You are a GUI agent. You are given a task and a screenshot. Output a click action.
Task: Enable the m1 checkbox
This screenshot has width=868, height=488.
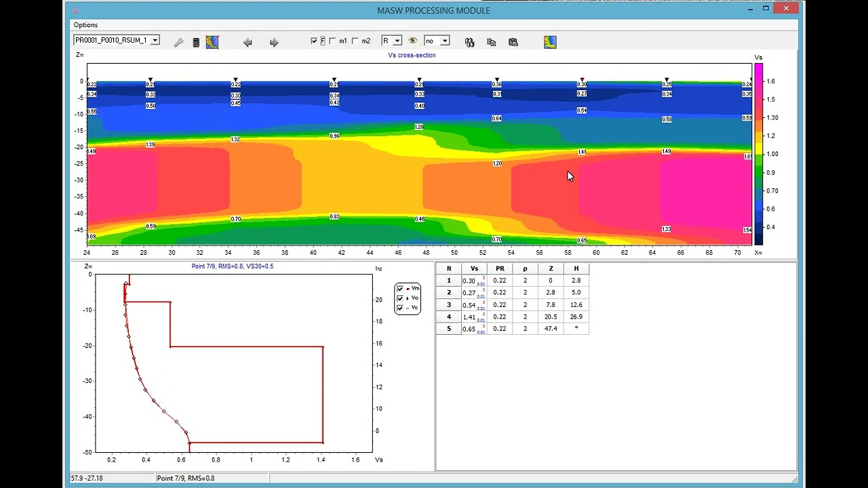point(333,41)
